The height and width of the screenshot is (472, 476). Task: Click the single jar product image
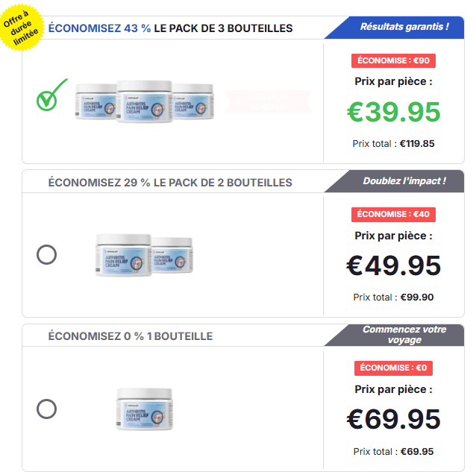[x=145, y=408]
